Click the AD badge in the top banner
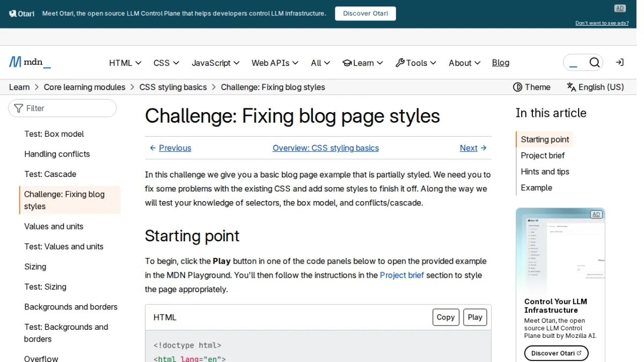Image resolution: width=644 pixels, height=362 pixels. click(620, 8)
